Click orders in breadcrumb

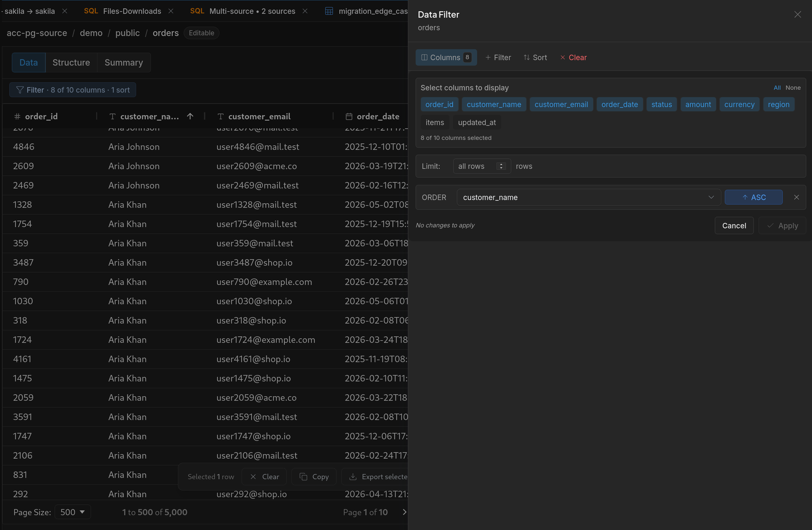click(166, 33)
